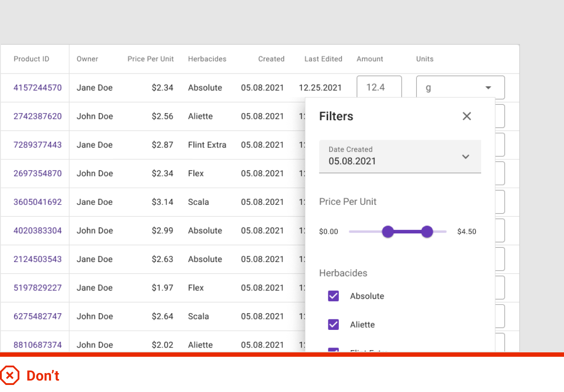This screenshot has height=392, width=564.
Task: Open product ID 7289377443 link
Action: click(x=37, y=145)
